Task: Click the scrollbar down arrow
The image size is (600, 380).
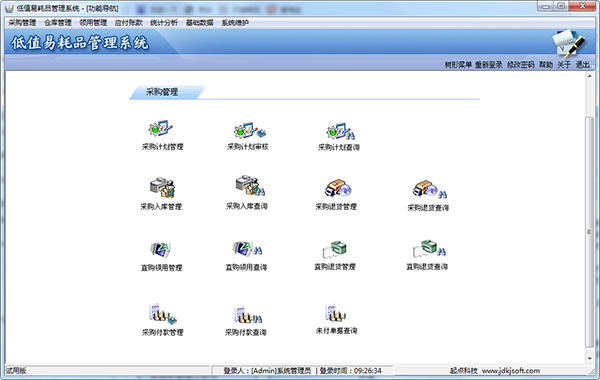Action: click(x=590, y=359)
